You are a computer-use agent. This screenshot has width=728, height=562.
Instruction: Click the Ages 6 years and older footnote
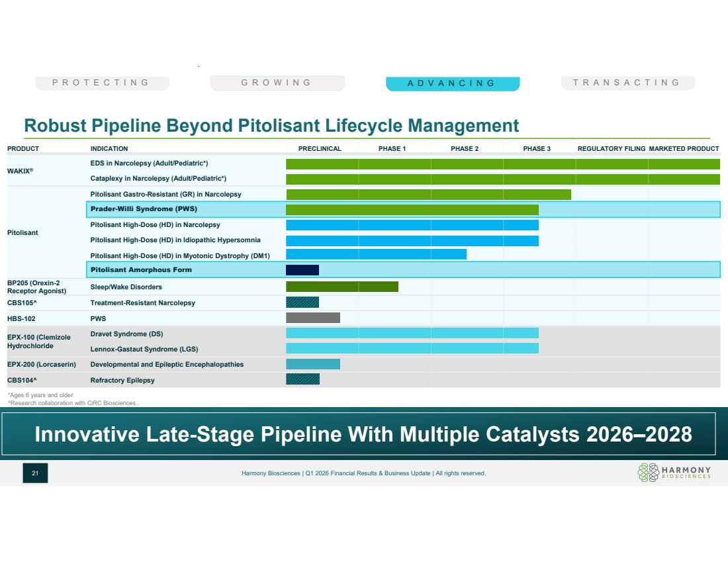[x=40, y=395]
